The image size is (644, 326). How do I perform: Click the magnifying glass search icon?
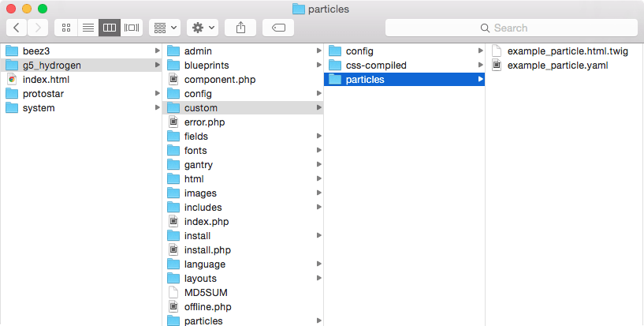[485, 28]
